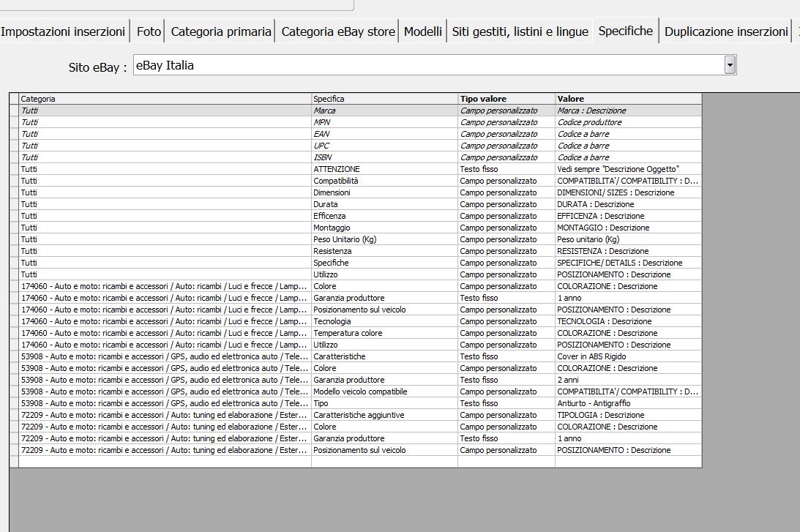
Task: Switch to the Categoria primaria tab
Action: [221, 31]
